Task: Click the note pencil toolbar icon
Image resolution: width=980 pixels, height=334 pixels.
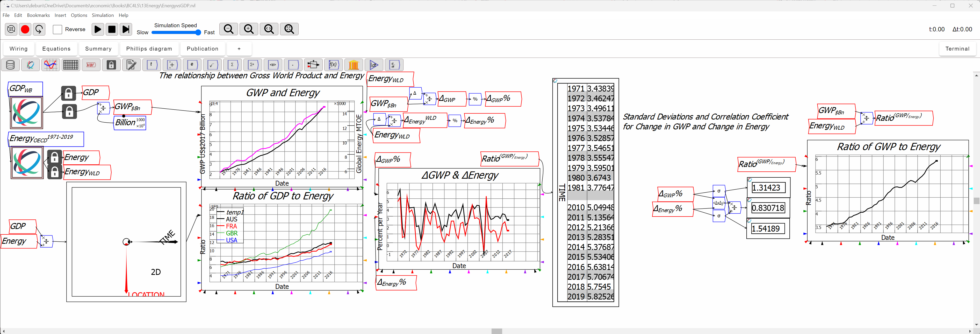Action: click(x=131, y=65)
